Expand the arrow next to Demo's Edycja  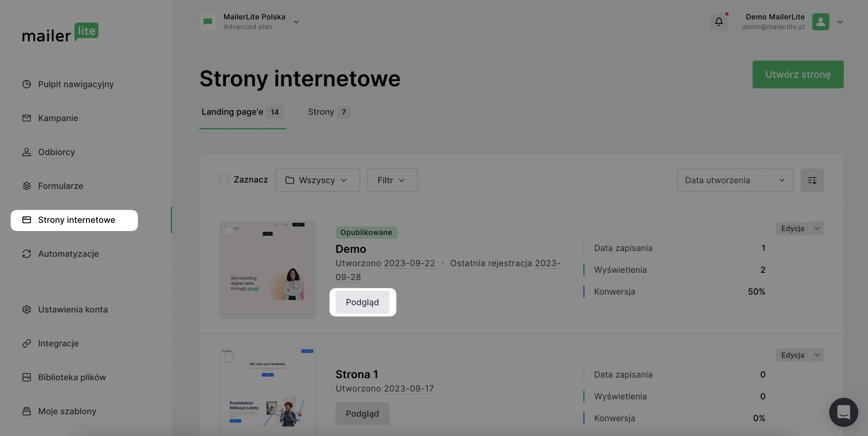click(x=817, y=228)
